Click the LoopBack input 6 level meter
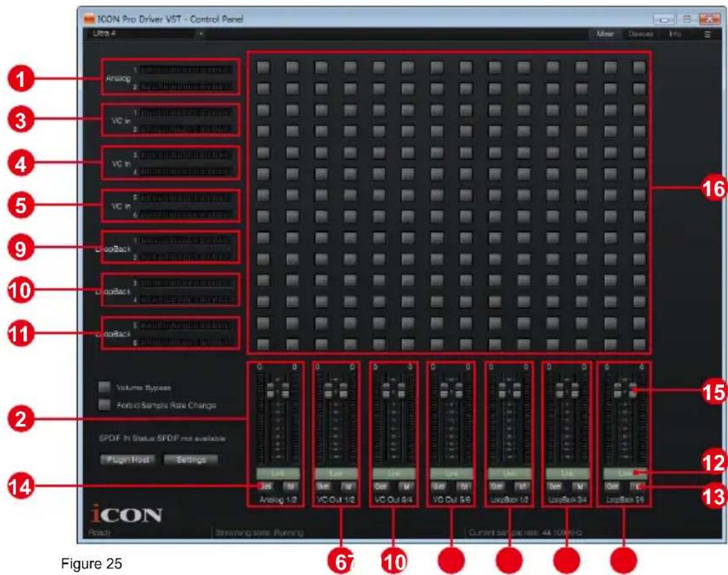 186,342
